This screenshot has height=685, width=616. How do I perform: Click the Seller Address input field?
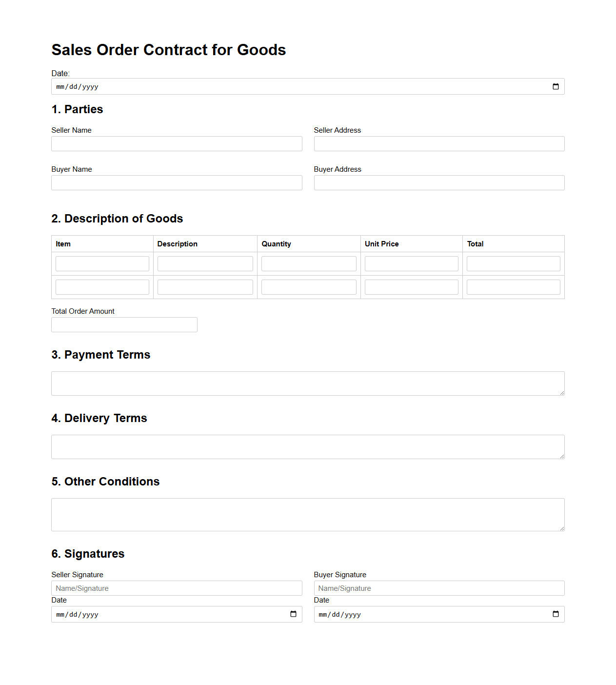point(438,143)
